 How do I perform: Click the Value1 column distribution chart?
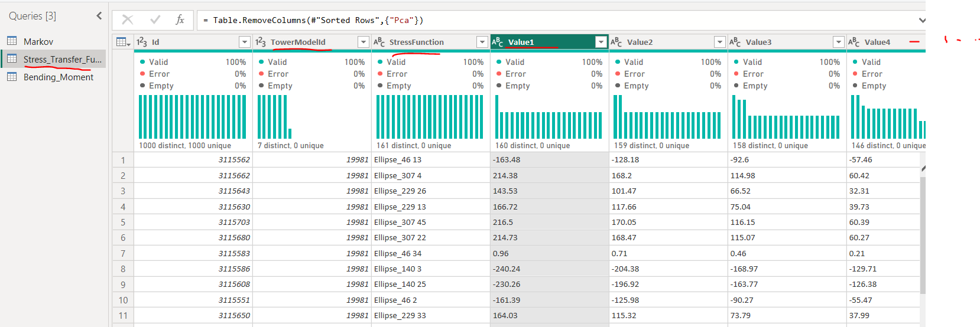tap(549, 117)
